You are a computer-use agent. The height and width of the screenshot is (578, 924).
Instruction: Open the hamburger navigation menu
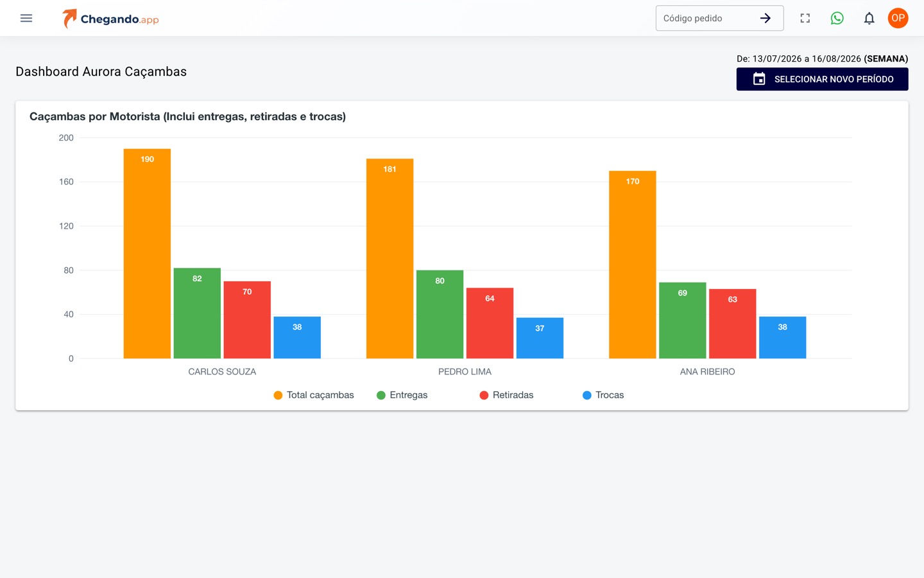coord(26,18)
